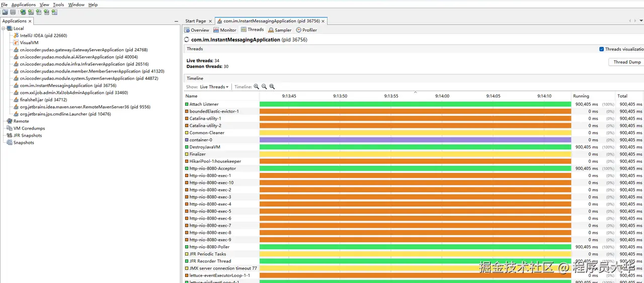The height and width of the screenshot is (283, 644).
Task: Select the HikariPool-1:housekeeper thread row
Action: click(414, 161)
